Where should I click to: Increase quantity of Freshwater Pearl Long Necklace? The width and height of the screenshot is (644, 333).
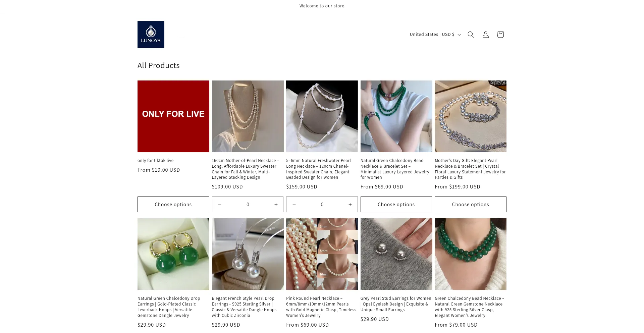pos(350,204)
